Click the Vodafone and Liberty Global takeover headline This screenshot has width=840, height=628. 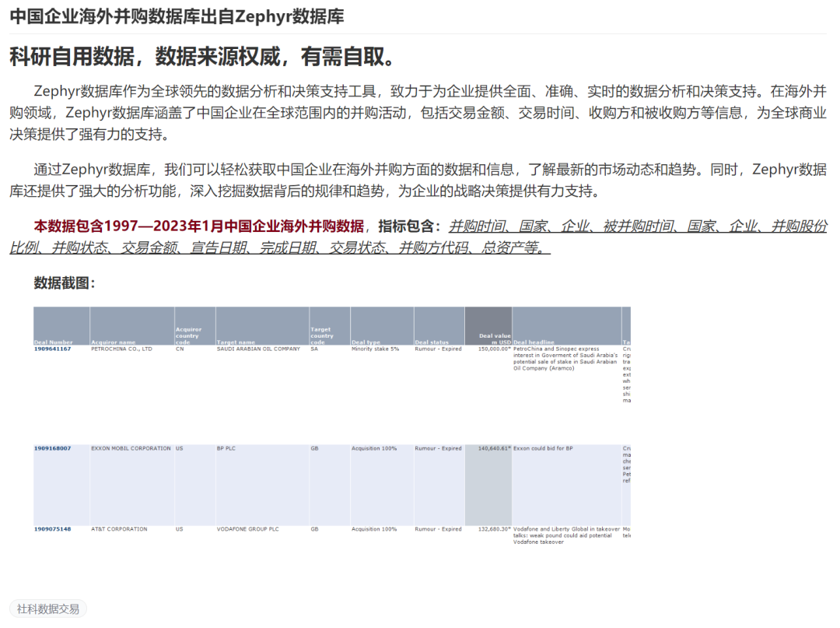566,535
